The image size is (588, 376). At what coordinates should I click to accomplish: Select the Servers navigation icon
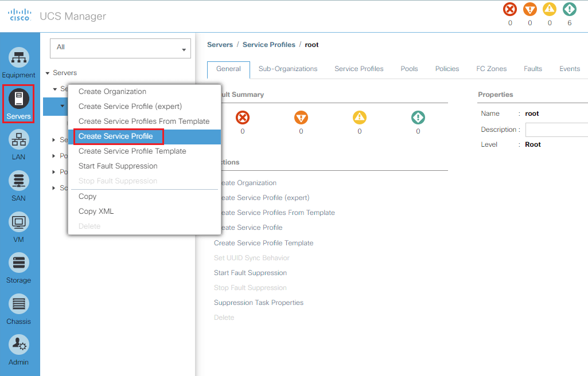coord(19,98)
